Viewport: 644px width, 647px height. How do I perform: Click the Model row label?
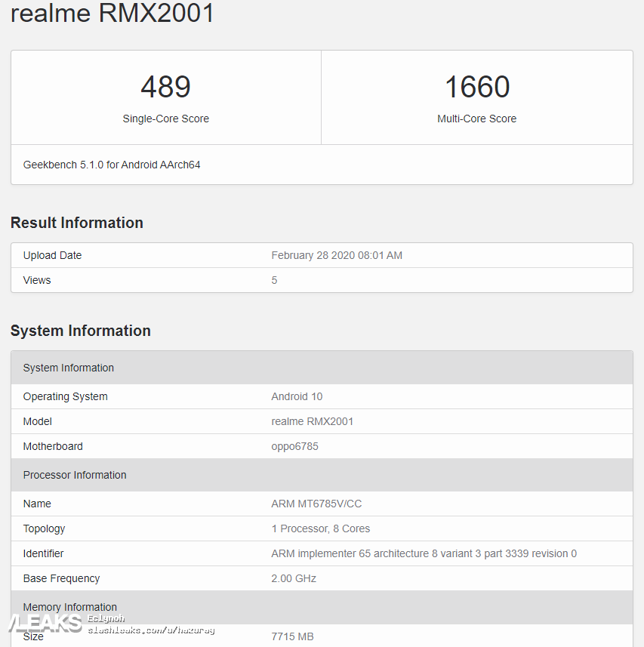tap(38, 421)
